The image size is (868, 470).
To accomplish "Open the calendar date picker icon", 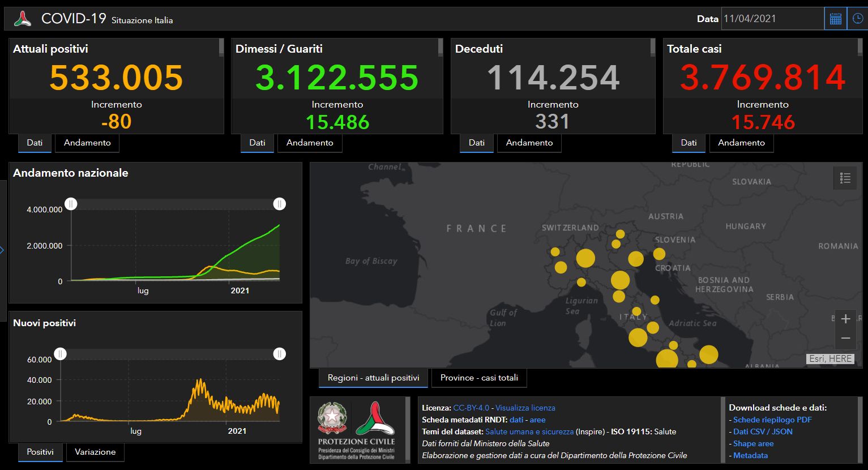I will click(x=835, y=19).
